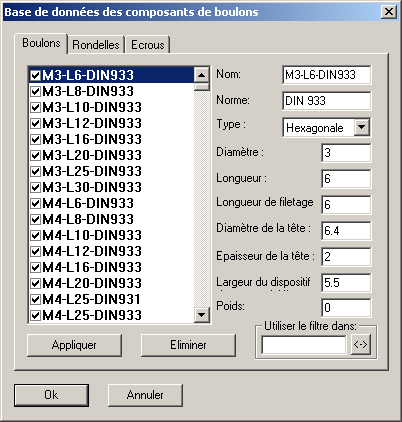The width and height of the screenshot is (402, 422).
Task: Click the bolt list scrollbar thumb
Action: (201, 87)
